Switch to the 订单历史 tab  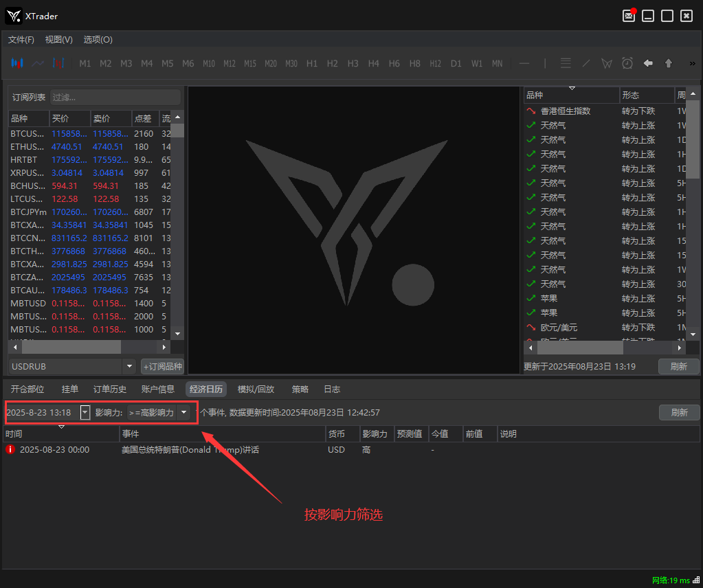click(x=110, y=389)
